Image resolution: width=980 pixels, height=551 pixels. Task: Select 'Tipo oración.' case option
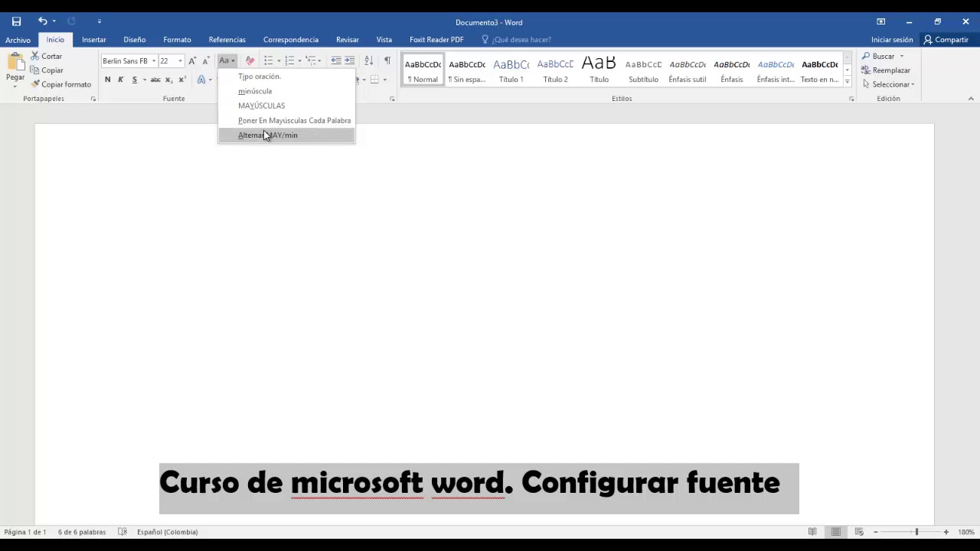[x=286, y=77]
